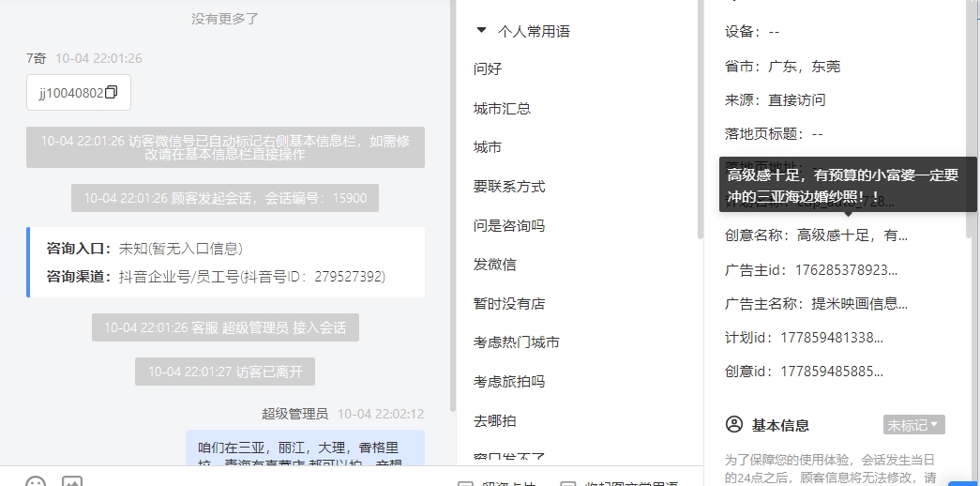Click the 创意名称 field text
Viewport: 980px width, 486px height.
pyautogui.click(x=816, y=235)
